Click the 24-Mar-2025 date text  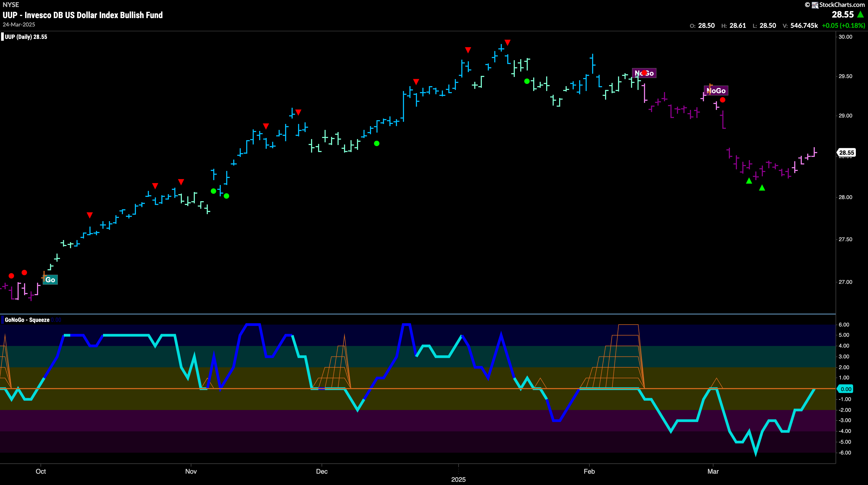19,25
